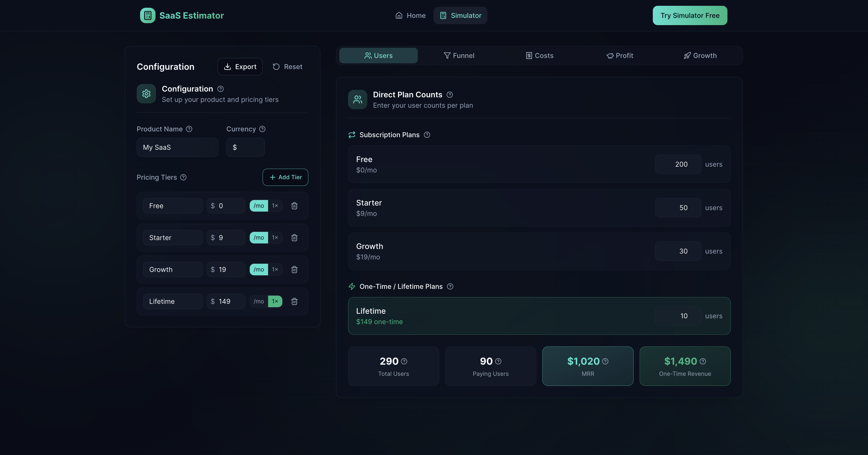
Task: Set Growth tier billing to one-time
Action: coord(275,269)
